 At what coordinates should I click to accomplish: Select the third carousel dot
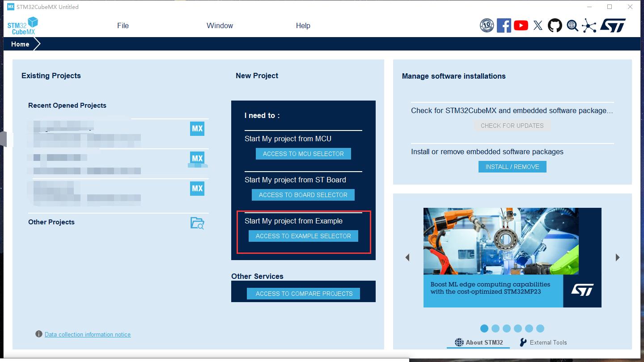pyautogui.click(x=507, y=328)
